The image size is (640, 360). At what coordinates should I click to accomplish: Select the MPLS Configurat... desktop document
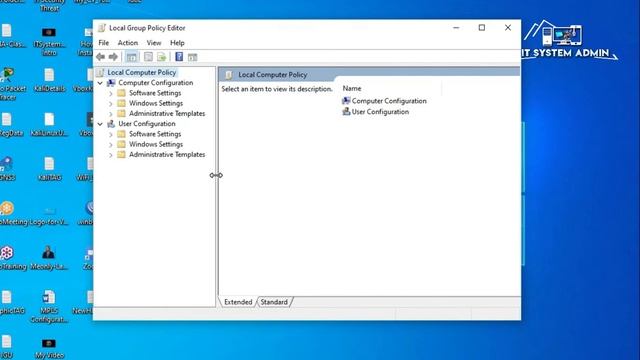coord(49,306)
